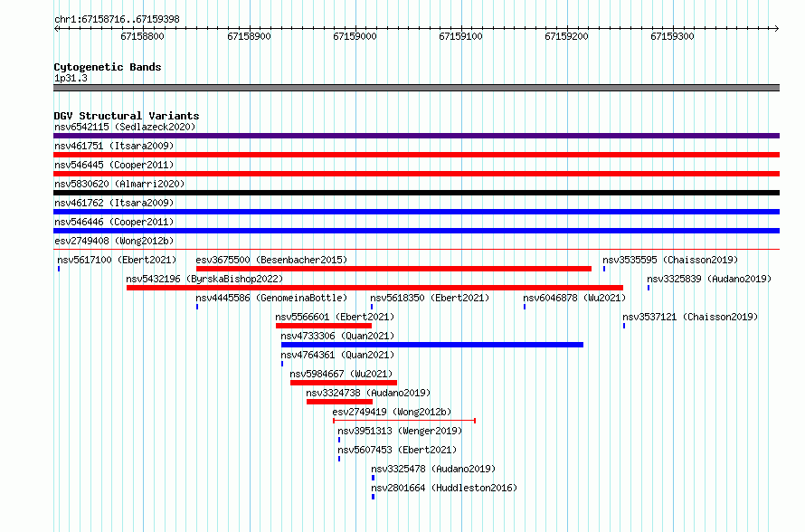Click the nsv6542115 (Sedlazeck2020) label
Viewport: 805px width, 532px height.
[125, 127]
